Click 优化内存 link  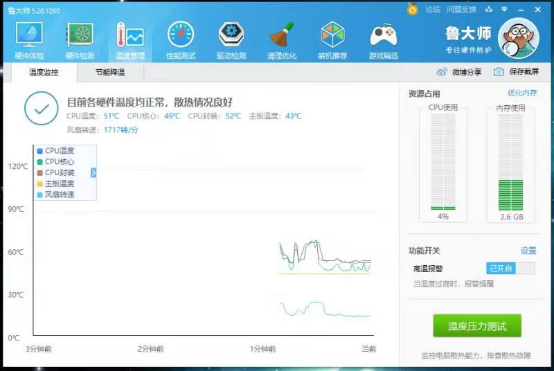pos(522,93)
